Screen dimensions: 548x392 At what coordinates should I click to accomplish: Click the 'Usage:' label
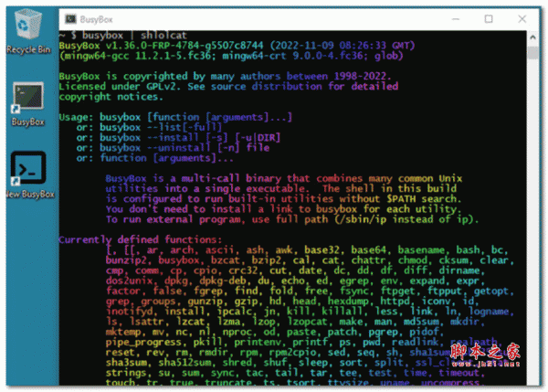click(76, 117)
